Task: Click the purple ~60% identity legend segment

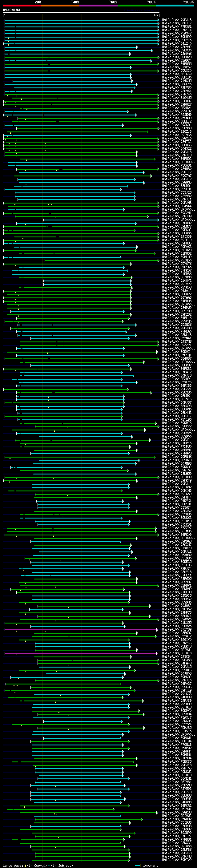Action: pos(99,6)
